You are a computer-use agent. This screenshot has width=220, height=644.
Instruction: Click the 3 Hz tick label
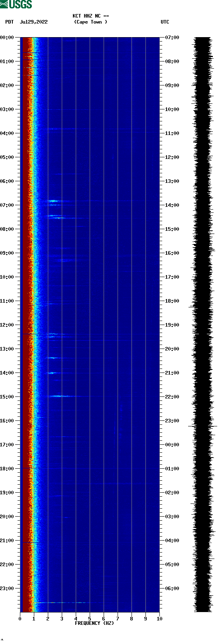tap(62, 619)
